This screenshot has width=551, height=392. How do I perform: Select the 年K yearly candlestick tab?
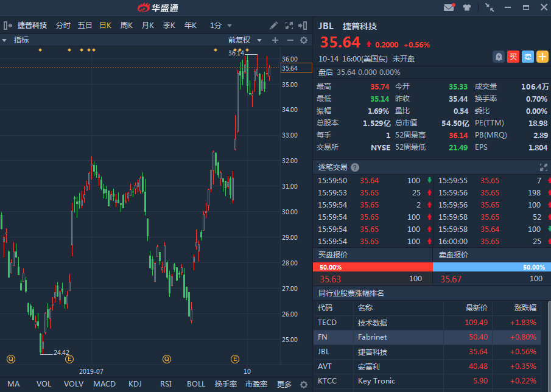pos(191,26)
